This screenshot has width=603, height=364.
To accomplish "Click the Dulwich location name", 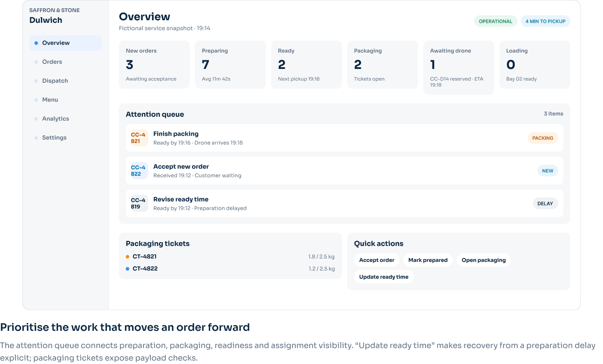I will tap(46, 20).
